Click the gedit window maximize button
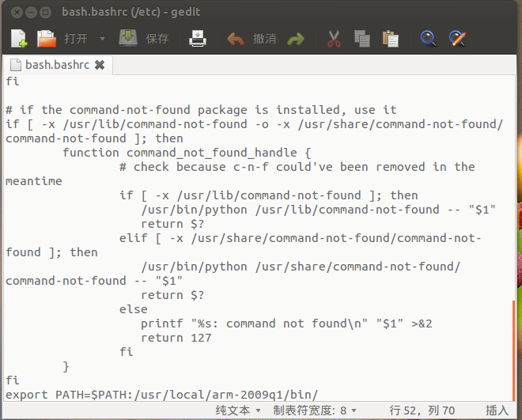The height and width of the screenshot is (420, 522). 45,13
